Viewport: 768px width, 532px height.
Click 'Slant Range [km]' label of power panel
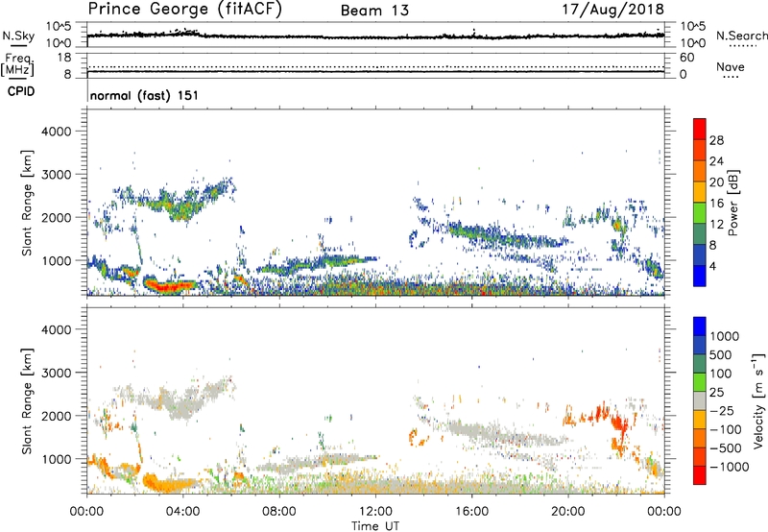tap(27, 203)
